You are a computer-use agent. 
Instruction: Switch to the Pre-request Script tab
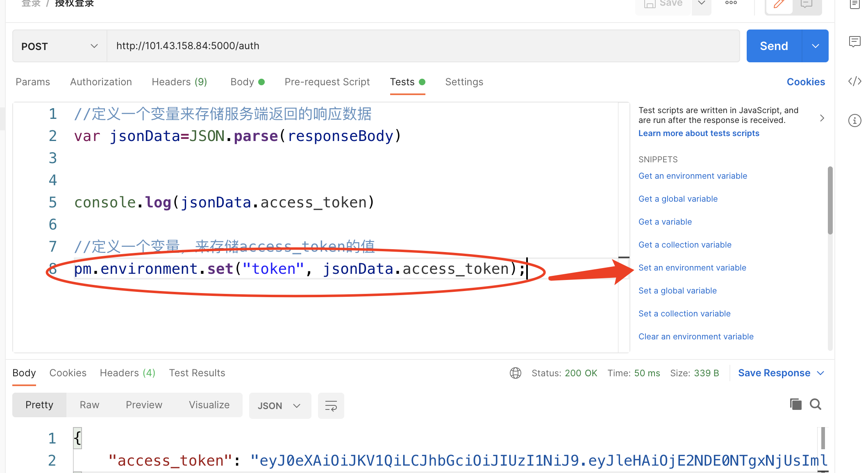327,82
